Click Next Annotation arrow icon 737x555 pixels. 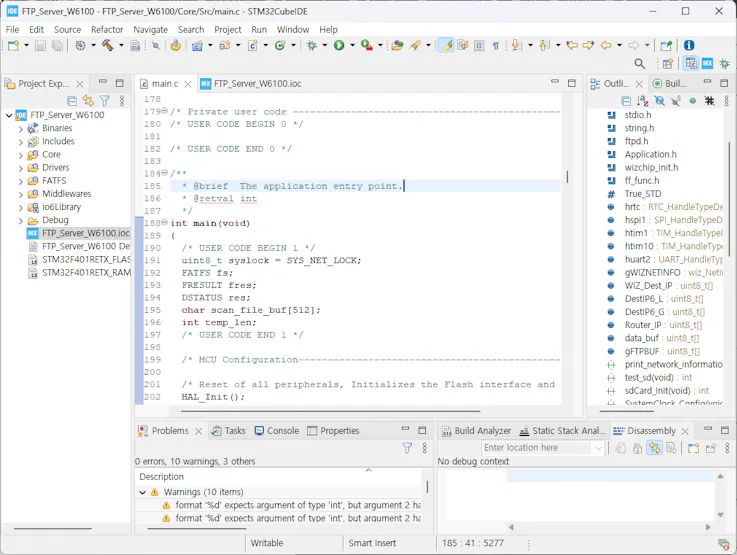(x=516, y=45)
